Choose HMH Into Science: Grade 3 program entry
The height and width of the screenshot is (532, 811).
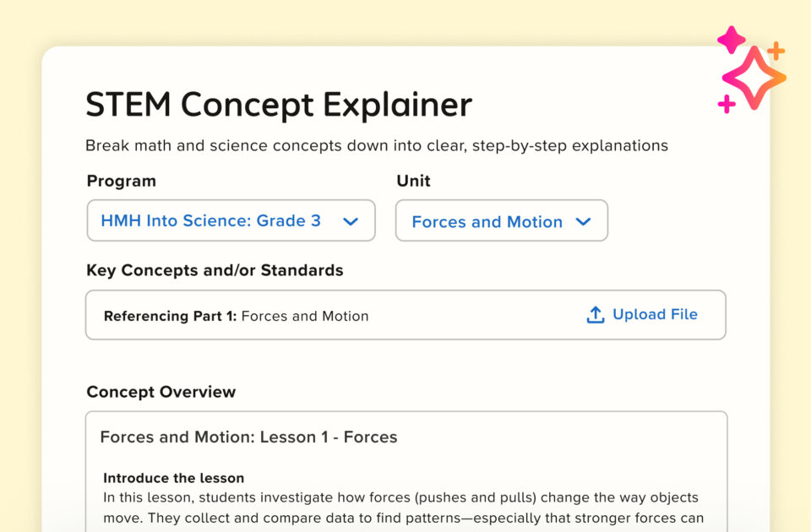pos(210,221)
